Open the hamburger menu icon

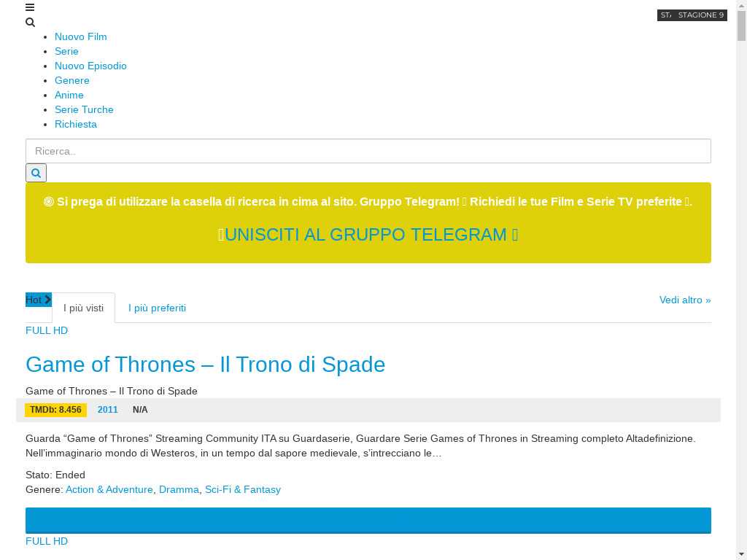click(30, 7)
